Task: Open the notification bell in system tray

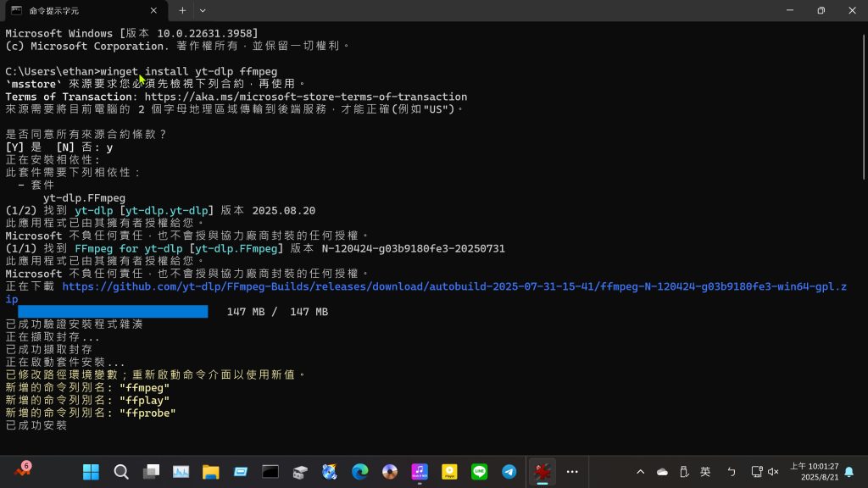Action: [x=849, y=472]
